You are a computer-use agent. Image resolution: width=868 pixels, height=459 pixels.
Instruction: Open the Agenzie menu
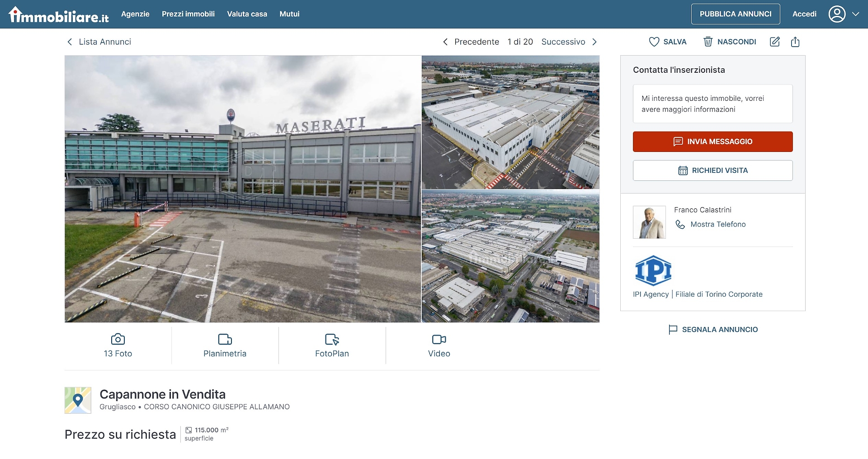(x=135, y=14)
